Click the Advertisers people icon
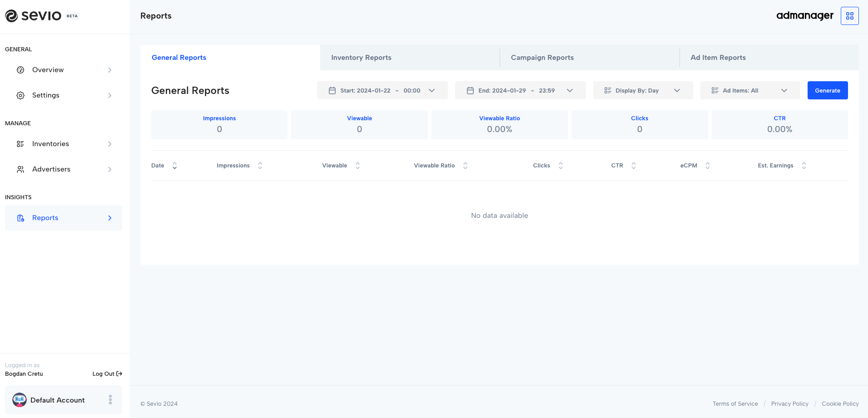 coord(20,169)
